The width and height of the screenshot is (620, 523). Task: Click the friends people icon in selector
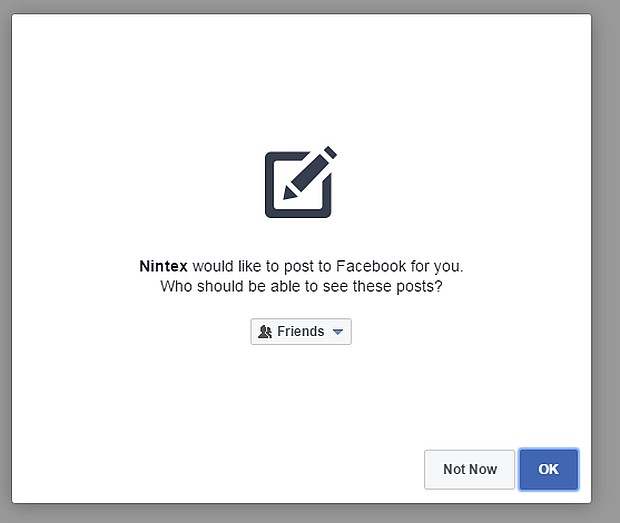[265, 332]
